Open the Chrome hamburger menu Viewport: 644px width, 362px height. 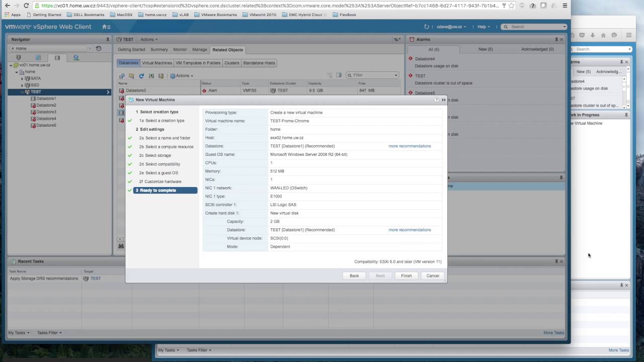(565, 6)
